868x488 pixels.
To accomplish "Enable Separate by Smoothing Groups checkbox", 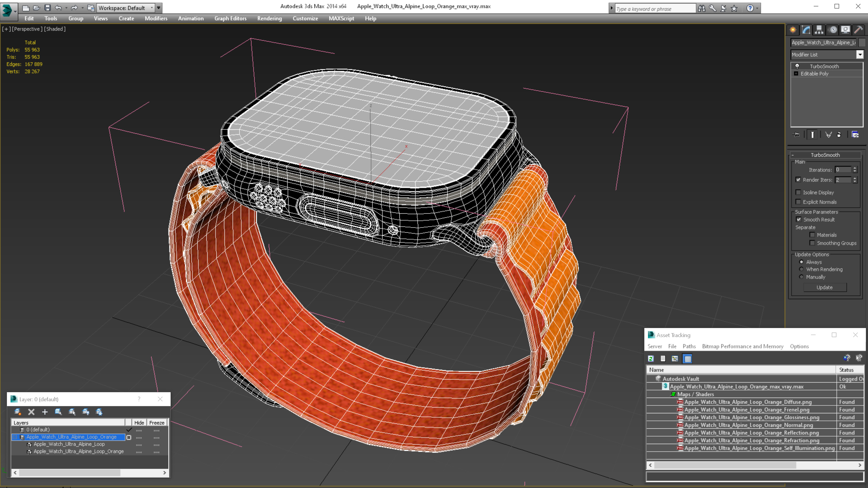I will pyautogui.click(x=812, y=243).
